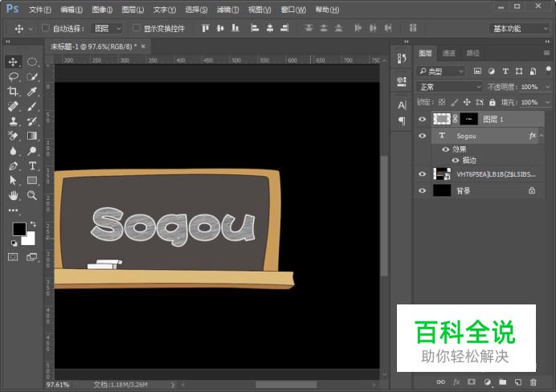The image size is (556, 392).
Task: Add a layer mask
Action: pos(472,382)
